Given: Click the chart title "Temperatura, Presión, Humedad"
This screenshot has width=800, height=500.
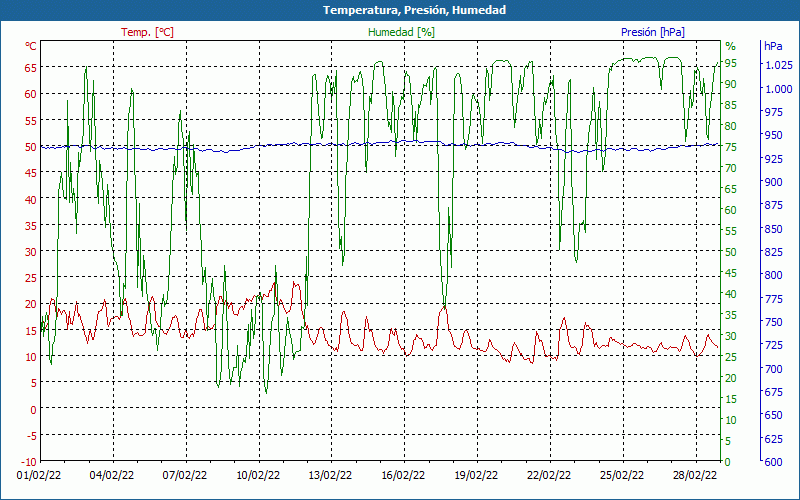Looking at the screenshot, I should [414, 10].
